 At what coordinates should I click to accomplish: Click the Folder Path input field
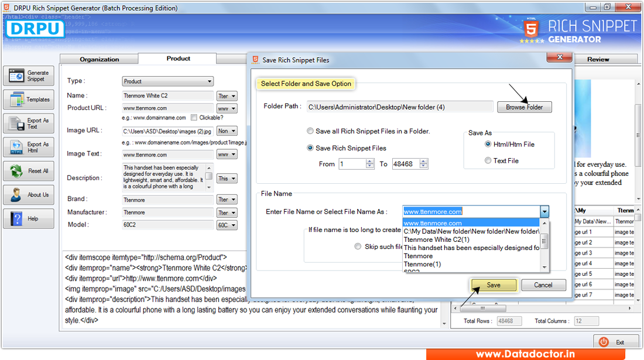pyautogui.click(x=400, y=107)
